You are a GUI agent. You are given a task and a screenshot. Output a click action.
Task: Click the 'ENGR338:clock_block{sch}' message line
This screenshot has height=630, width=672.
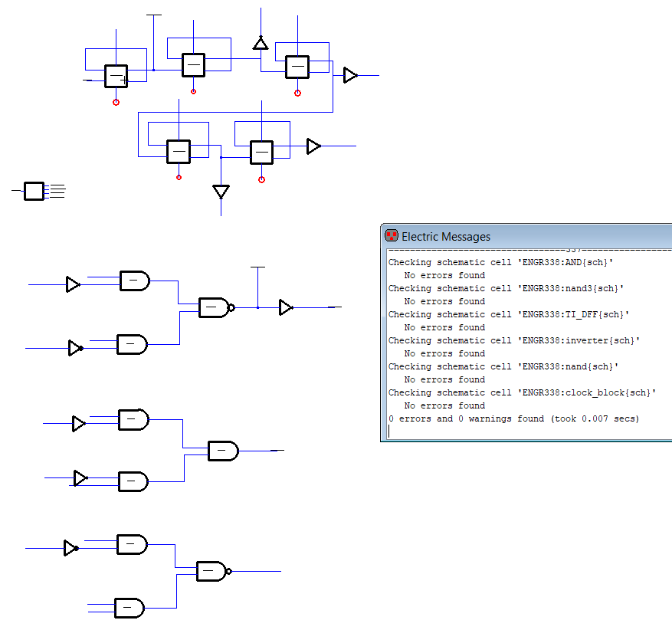coord(522,392)
